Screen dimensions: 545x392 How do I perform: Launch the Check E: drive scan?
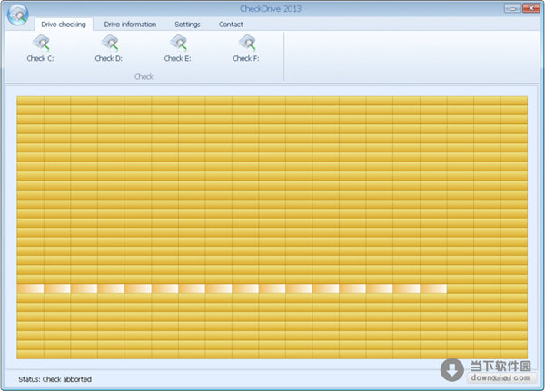[178, 48]
